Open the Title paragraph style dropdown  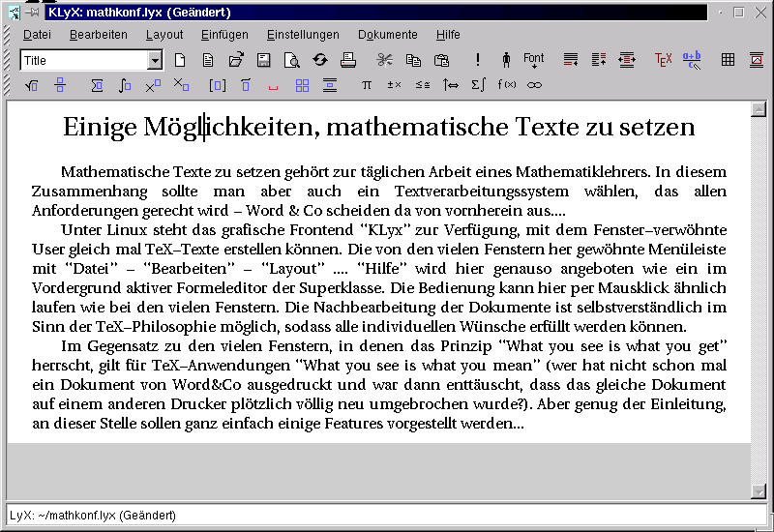pyautogui.click(x=155, y=60)
